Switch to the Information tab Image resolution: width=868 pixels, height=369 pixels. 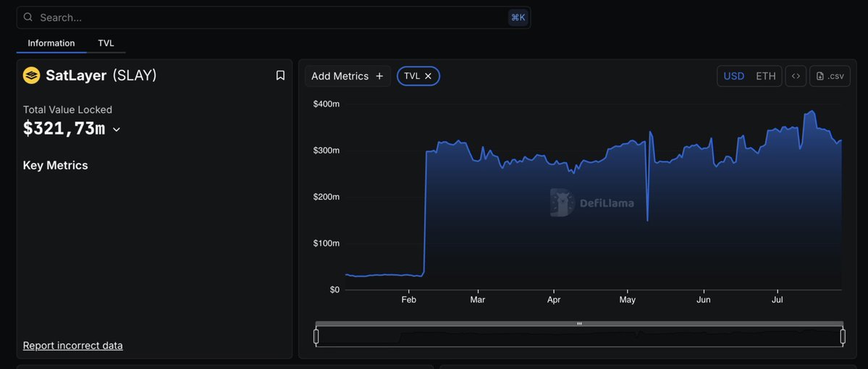point(51,43)
